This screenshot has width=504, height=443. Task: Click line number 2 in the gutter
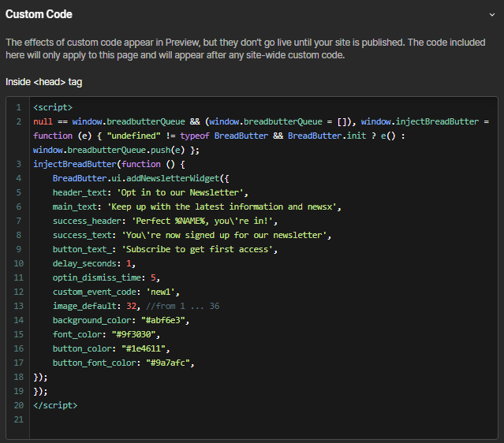tap(18, 121)
